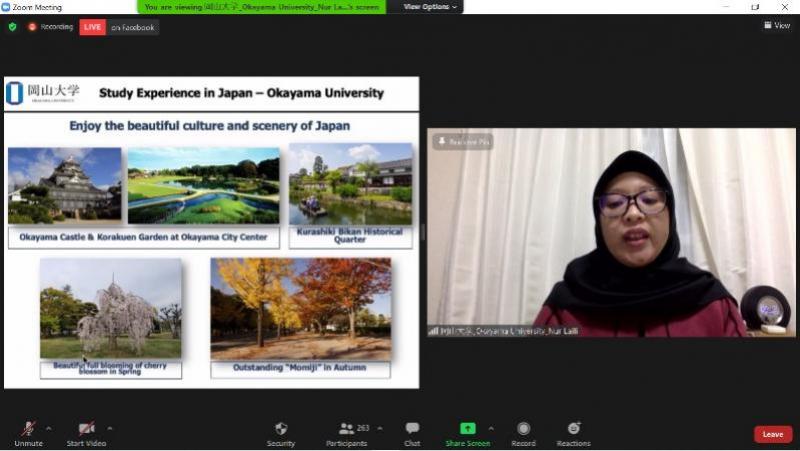Click the green encryption shield icon
800x451 pixels.
point(12,27)
